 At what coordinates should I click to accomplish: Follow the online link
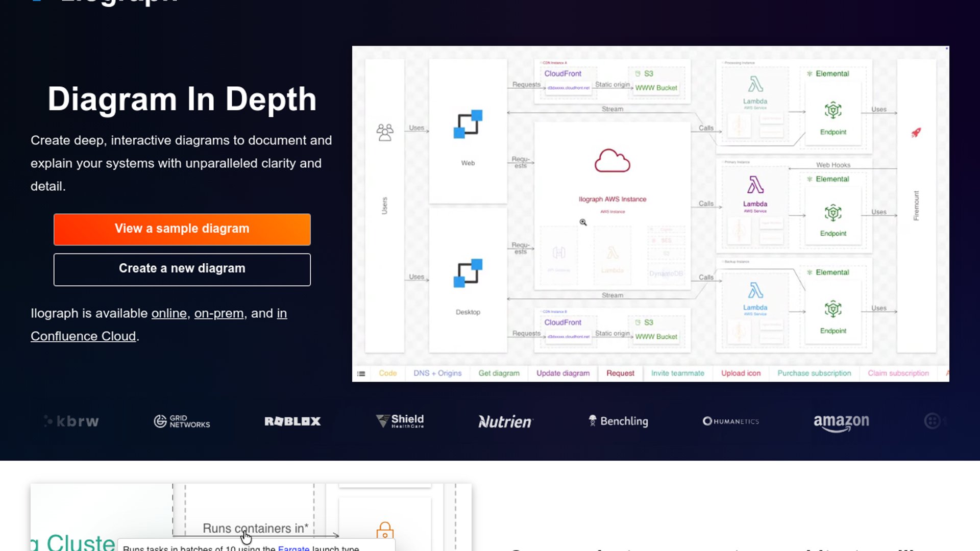[x=169, y=313]
